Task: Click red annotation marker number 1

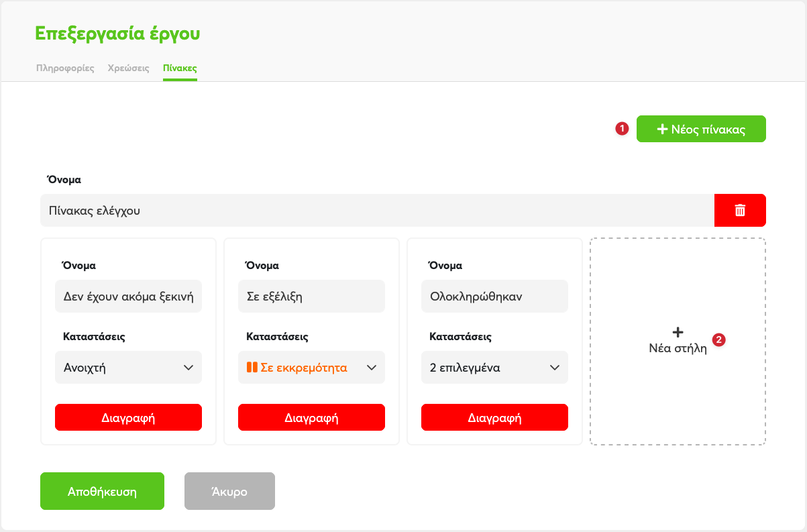Action: (622, 129)
